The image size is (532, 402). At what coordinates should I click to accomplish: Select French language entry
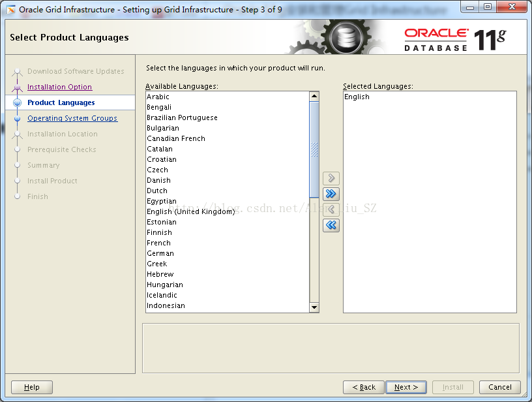228,243
